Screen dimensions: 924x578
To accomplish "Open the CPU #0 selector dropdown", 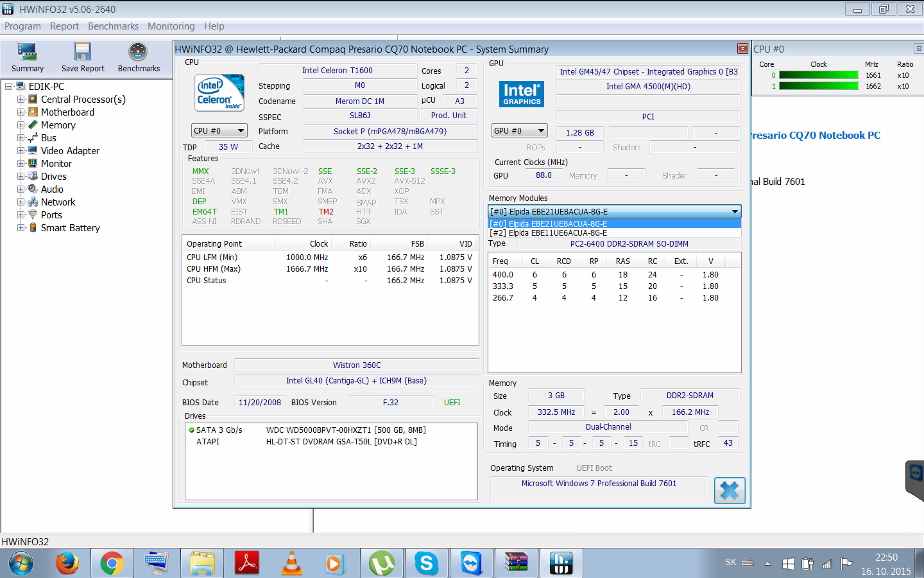I will point(219,130).
